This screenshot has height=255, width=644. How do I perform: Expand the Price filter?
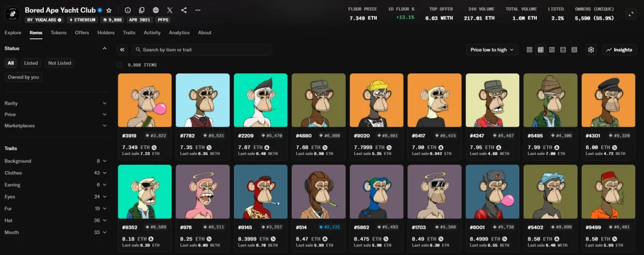55,114
